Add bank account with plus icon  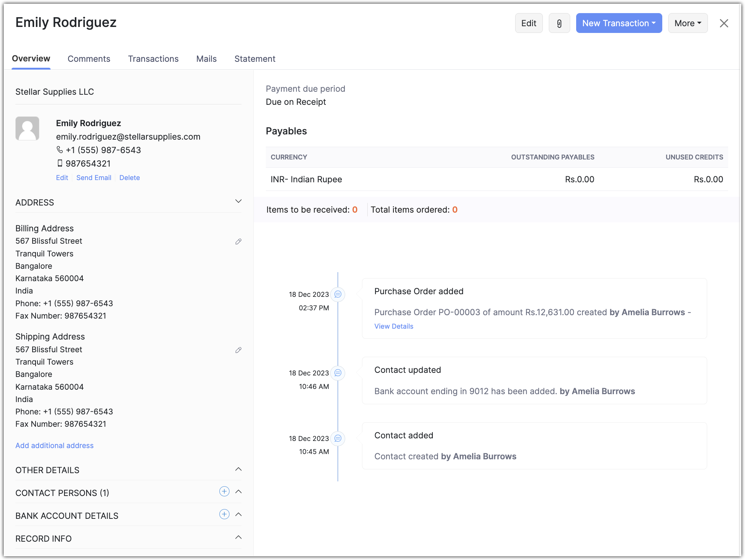point(224,514)
